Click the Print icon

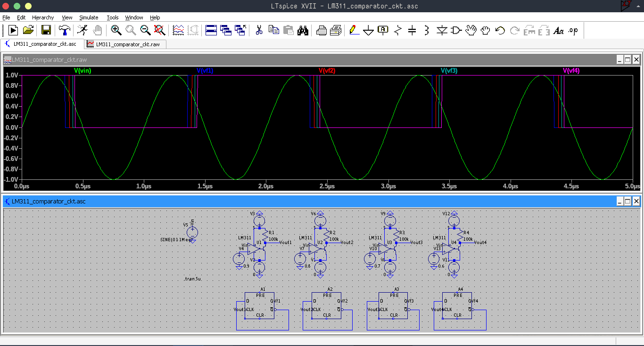coord(336,30)
